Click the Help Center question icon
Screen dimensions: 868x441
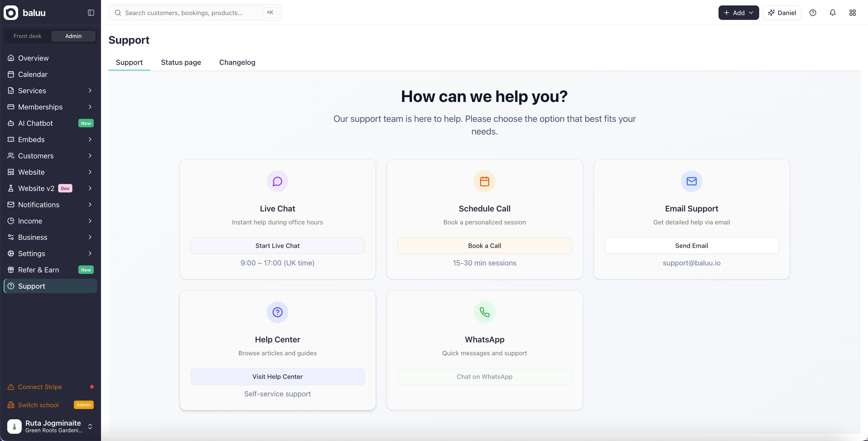pos(277,312)
